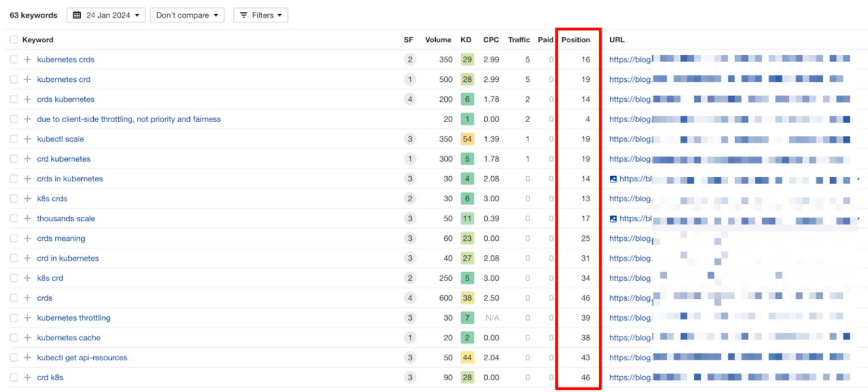Click plus icon beside crd in kubernetes

pos(27,258)
